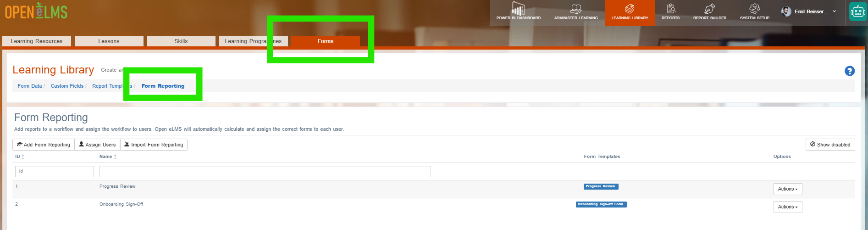Focus the Name filter input field
Viewport: 868px width, 230px height.
265,171
